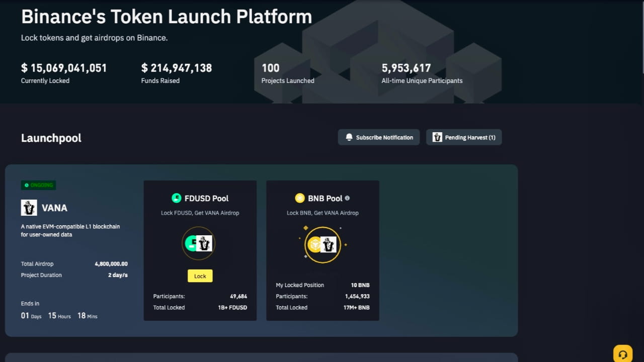Click the VANA icon in Pending Harvest

[437, 137]
